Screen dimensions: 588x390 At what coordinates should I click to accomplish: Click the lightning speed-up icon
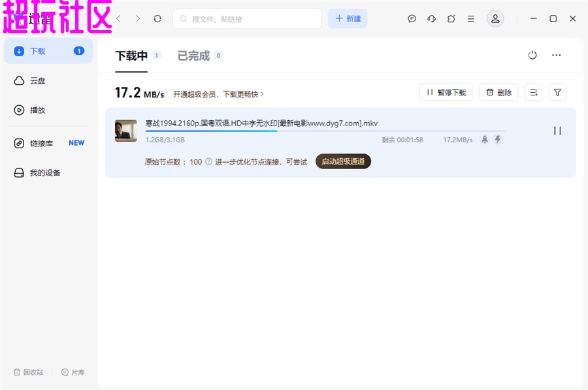[498, 140]
